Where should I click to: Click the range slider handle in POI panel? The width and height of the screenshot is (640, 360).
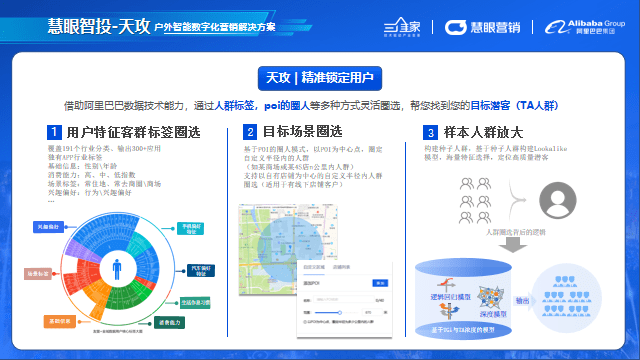(x=340, y=312)
